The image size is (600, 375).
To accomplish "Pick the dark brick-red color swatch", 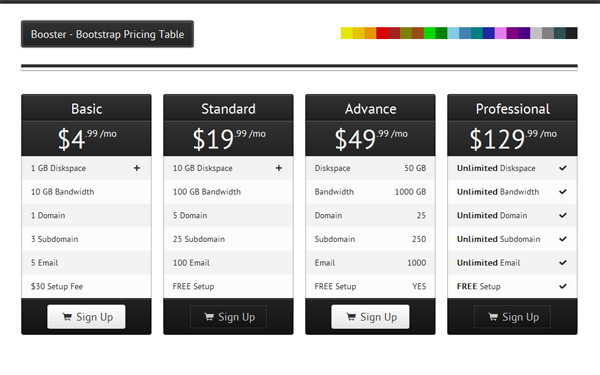I will (x=394, y=33).
